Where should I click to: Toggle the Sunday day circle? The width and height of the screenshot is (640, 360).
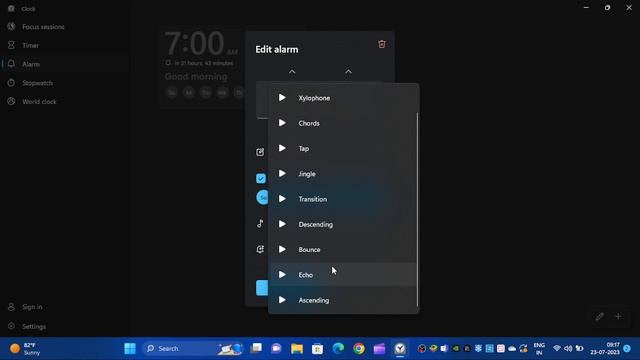pos(262,198)
